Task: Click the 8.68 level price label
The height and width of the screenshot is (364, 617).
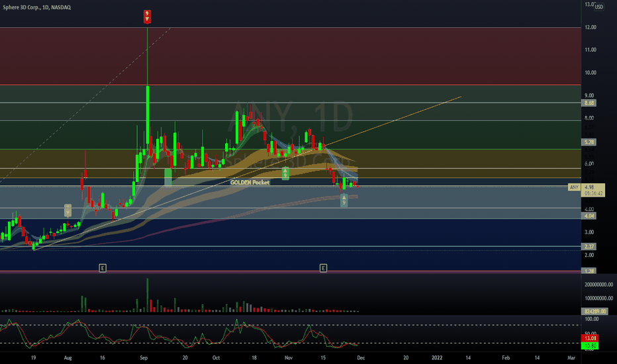Action: click(589, 103)
